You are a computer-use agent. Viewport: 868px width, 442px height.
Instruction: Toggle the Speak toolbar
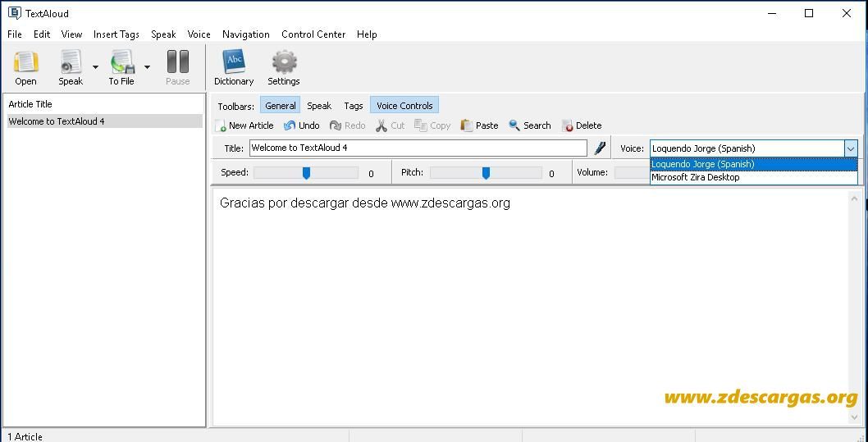(x=319, y=106)
